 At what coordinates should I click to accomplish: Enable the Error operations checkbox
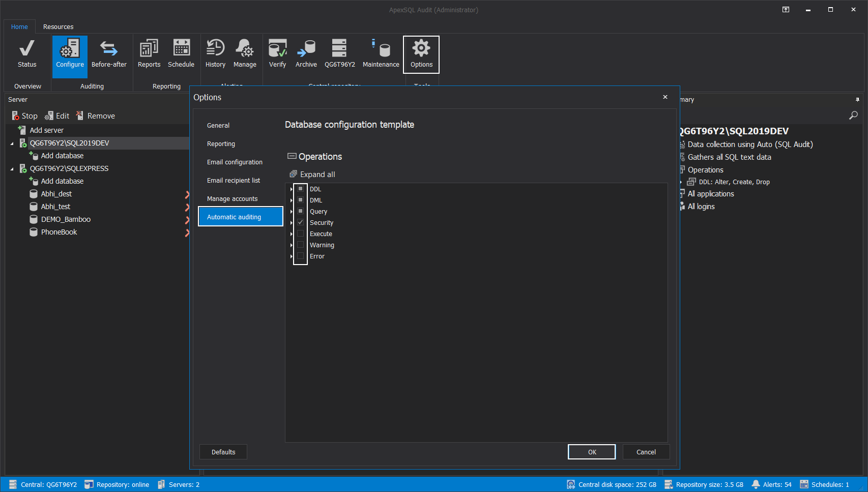click(301, 256)
